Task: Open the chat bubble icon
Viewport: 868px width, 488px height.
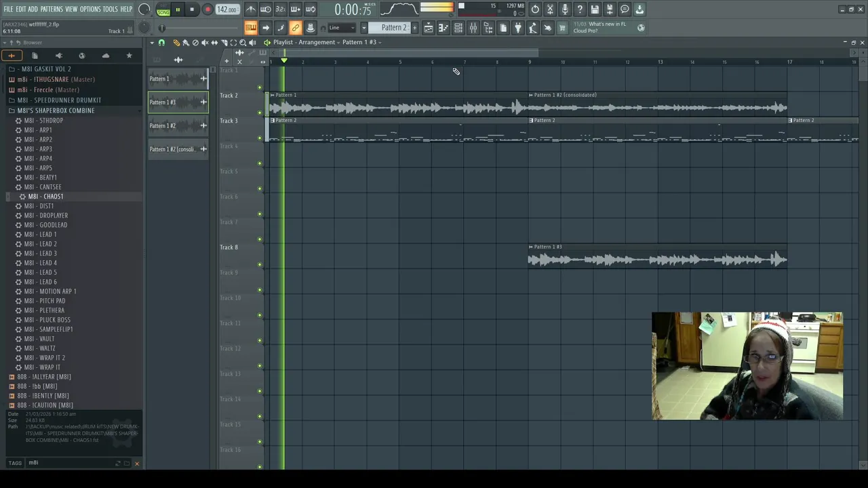Action: [625, 9]
